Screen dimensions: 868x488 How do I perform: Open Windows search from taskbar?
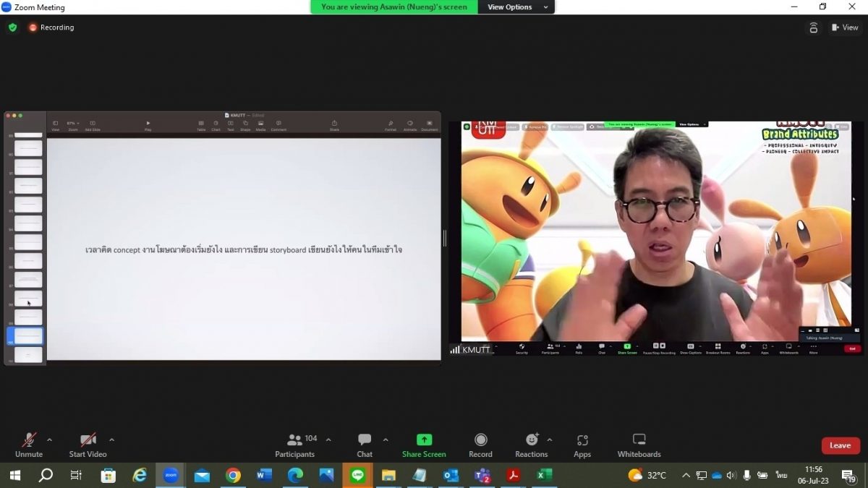click(x=46, y=475)
